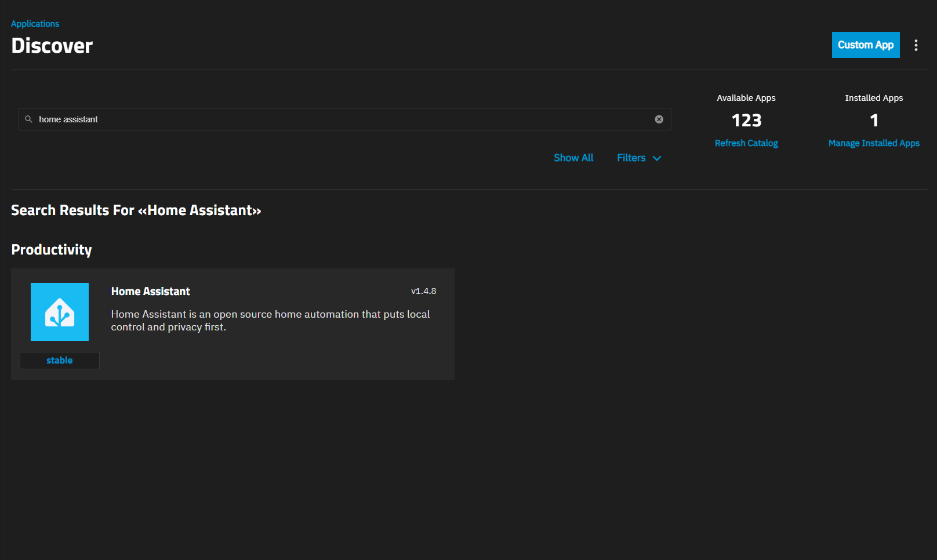This screenshot has width=937, height=560.
Task: Click the Custom App button
Action: coord(866,45)
